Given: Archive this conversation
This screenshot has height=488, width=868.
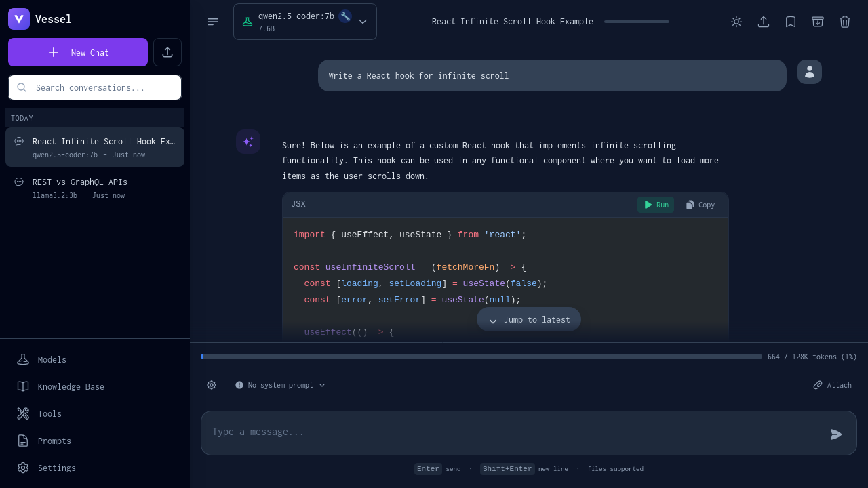Looking at the screenshot, I should pos(818,22).
